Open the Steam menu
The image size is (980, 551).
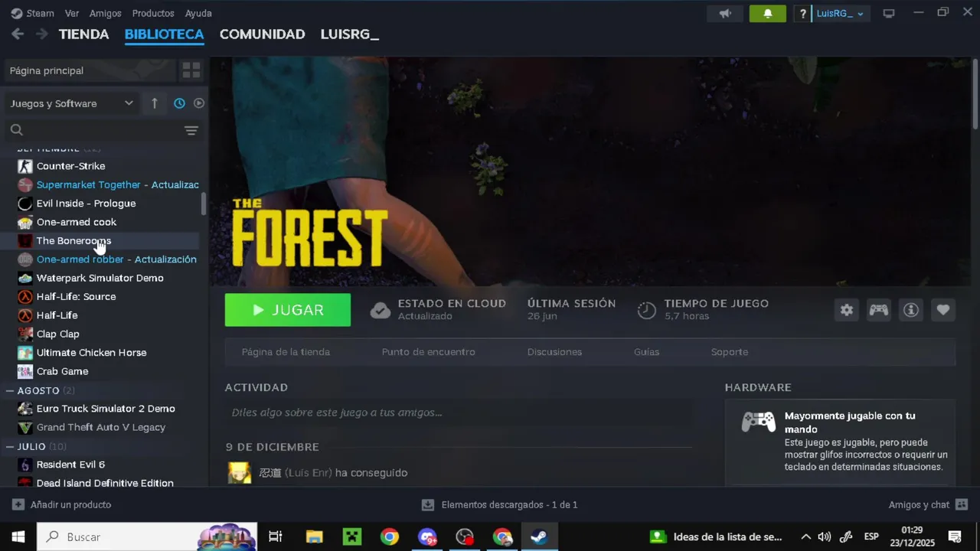coord(32,13)
